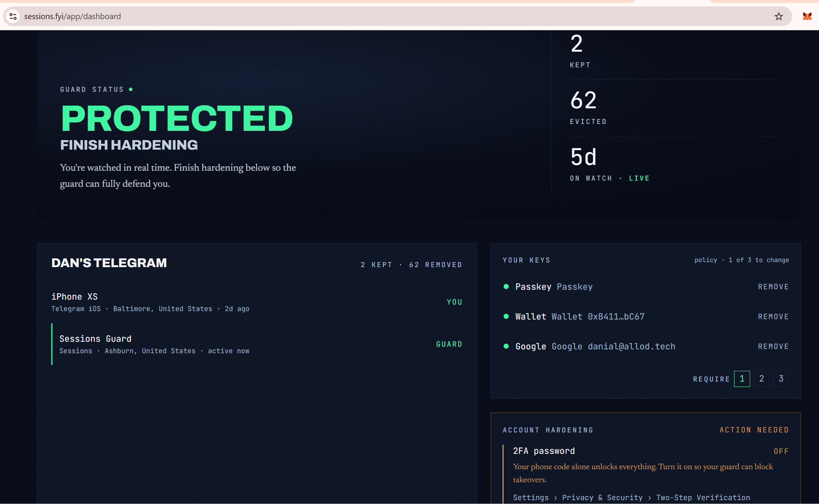
Task: Remove the Passkey key
Action: (x=773, y=287)
